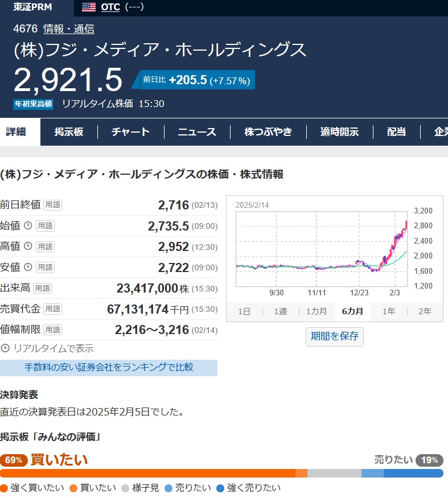The image size is (448, 498).
Task: Click the clock icon beside リアルタイムで表示
Action: (5, 348)
